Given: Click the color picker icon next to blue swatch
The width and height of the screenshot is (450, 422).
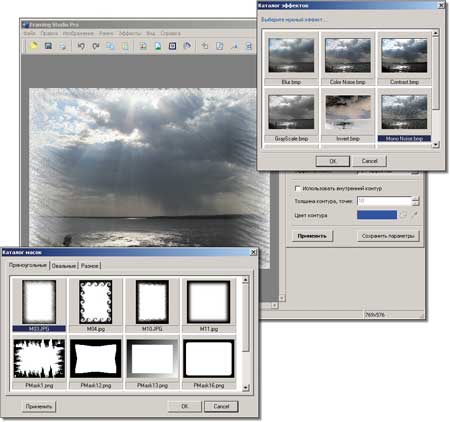Looking at the screenshot, I should coord(403,215).
